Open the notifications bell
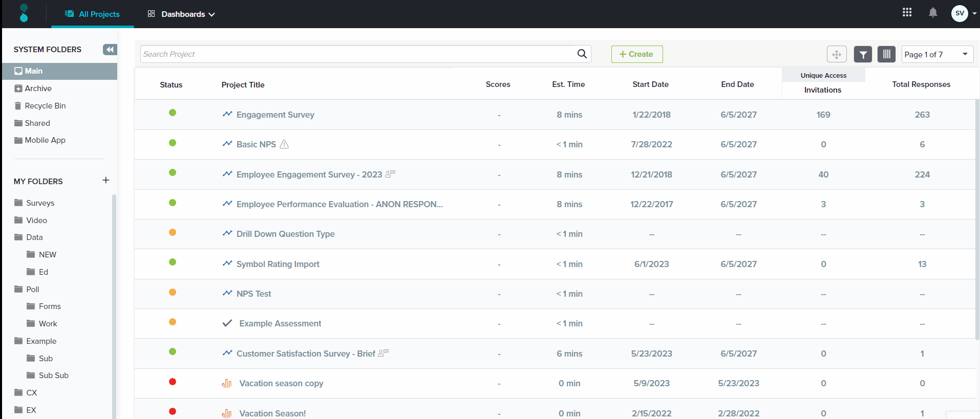This screenshot has width=980, height=419. [933, 13]
